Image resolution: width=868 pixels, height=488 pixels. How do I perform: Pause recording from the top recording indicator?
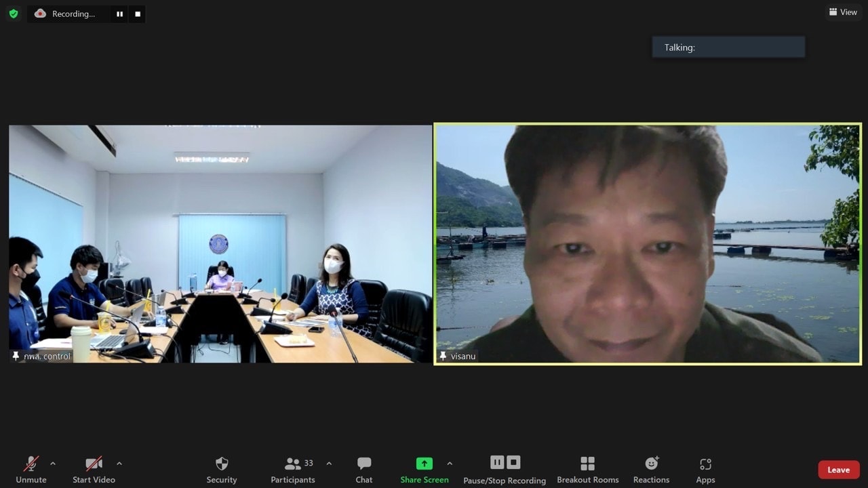(119, 14)
